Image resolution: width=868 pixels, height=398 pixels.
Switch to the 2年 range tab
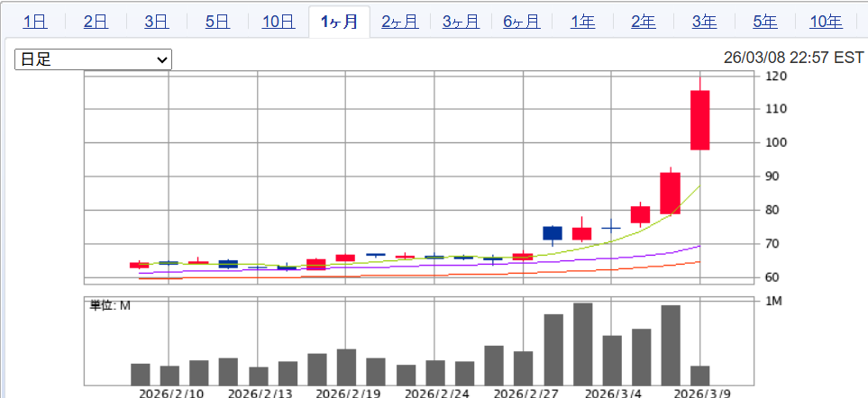coord(643,22)
